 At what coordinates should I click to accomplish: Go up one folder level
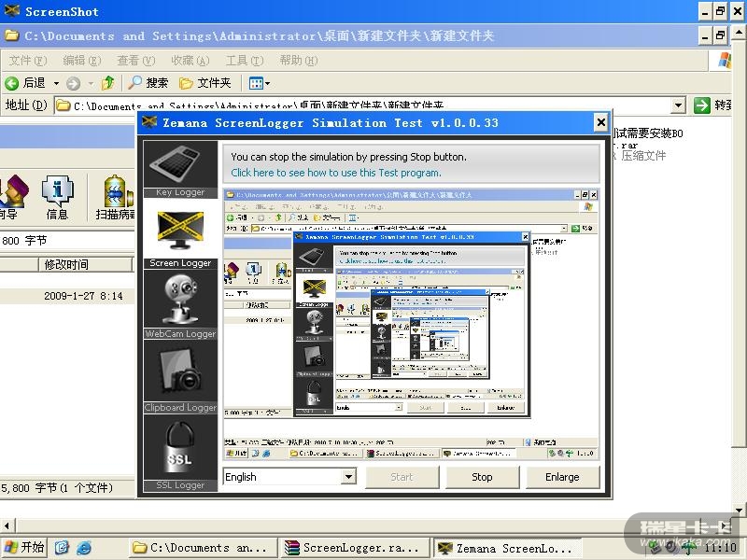(x=108, y=83)
